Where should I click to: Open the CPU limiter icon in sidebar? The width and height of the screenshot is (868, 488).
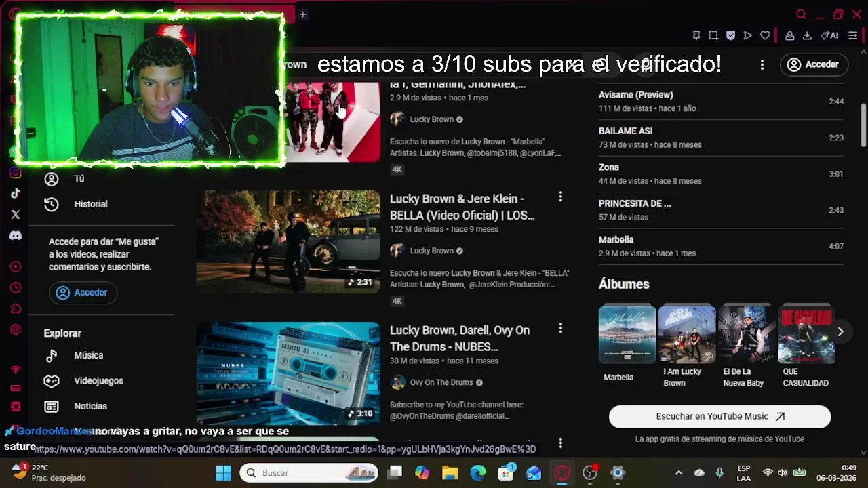click(x=16, y=407)
